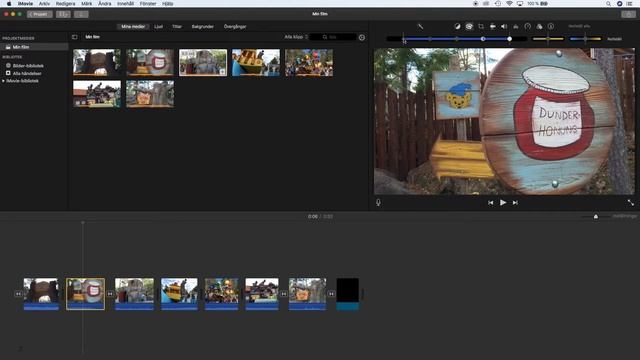Open the Apple menu
640x360 pixels.
point(9,4)
